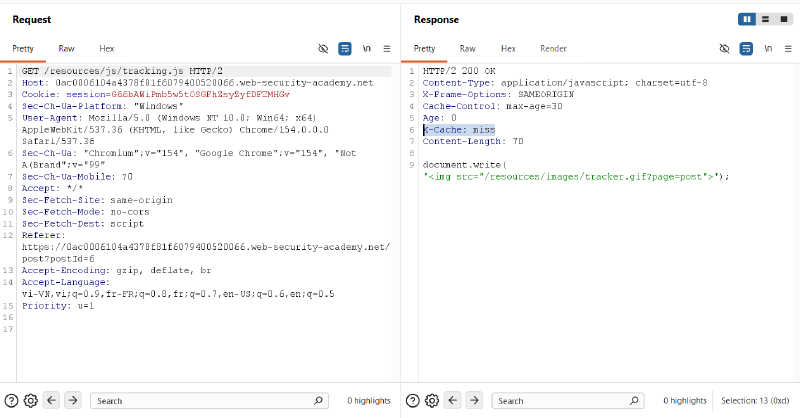The height and width of the screenshot is (418, 800).
Task: Open Request panel hamburger options menu
Action: pos(387,48)
